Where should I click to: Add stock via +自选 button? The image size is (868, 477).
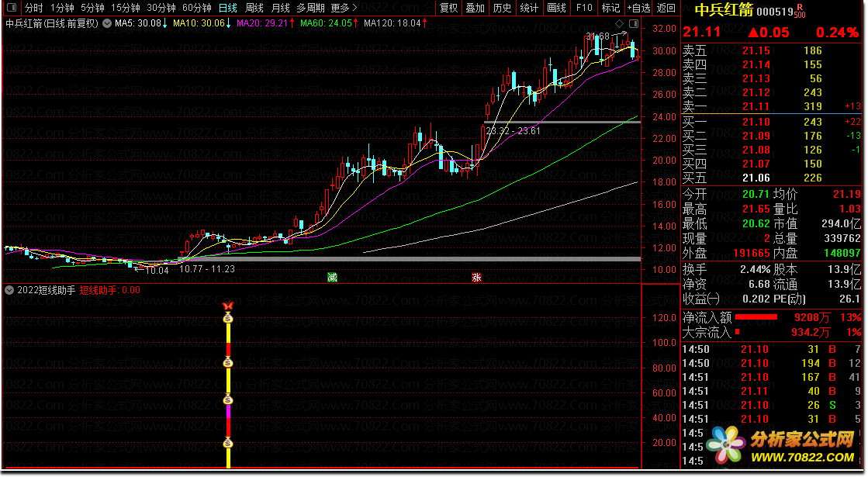point(639,8)
